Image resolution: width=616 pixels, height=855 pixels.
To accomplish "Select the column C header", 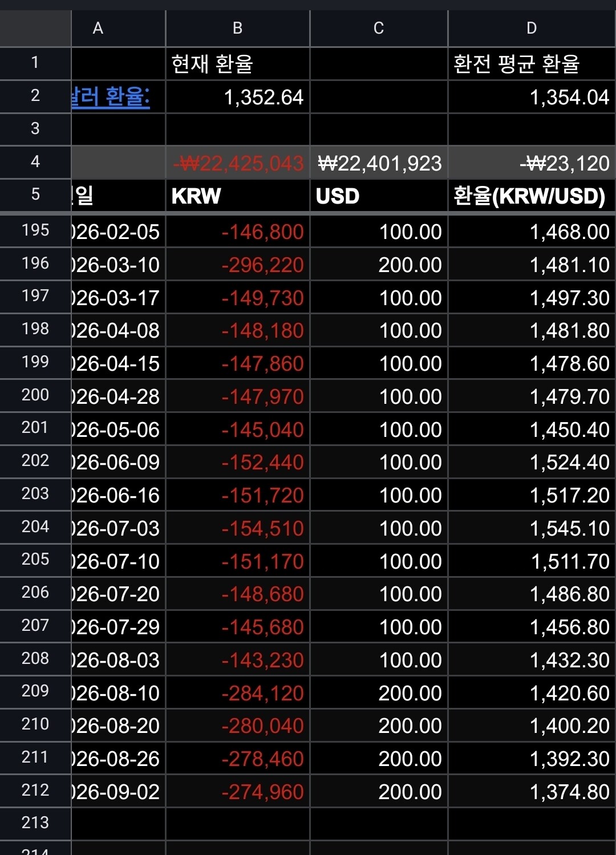I will [379, 28].
